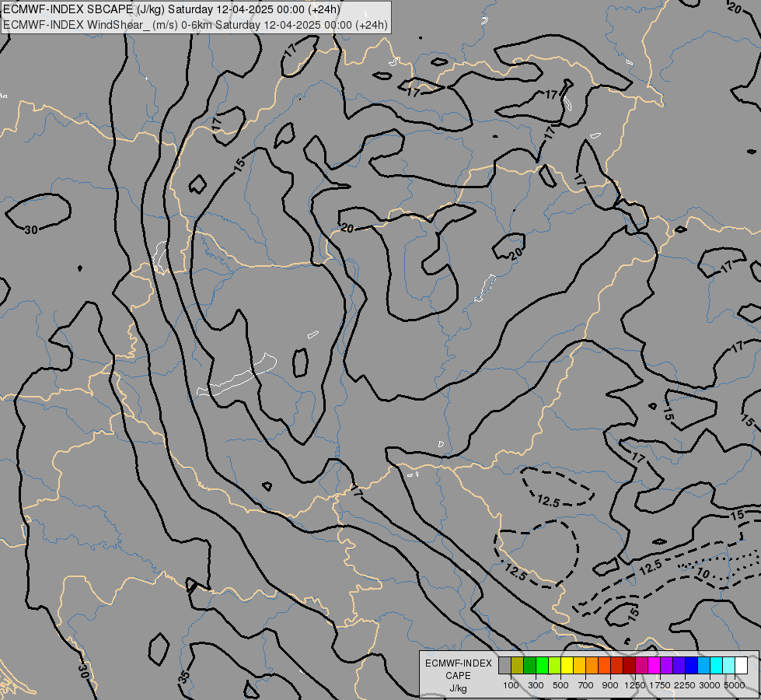Image resolution: width=761 pixels, height=700 pixels.
Task: Click the white swatch ending the legend
Action: tap(741, 665)
